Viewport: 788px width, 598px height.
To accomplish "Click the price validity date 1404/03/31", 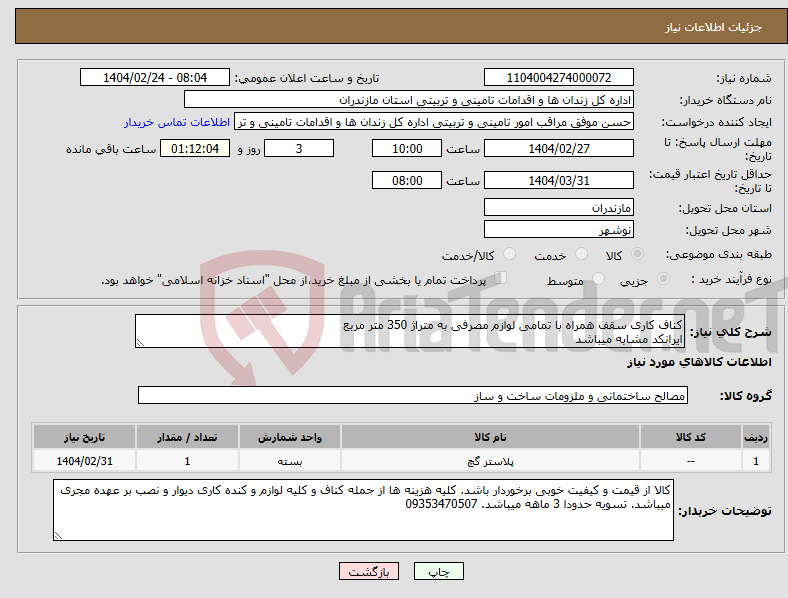I will click(558, 180).
